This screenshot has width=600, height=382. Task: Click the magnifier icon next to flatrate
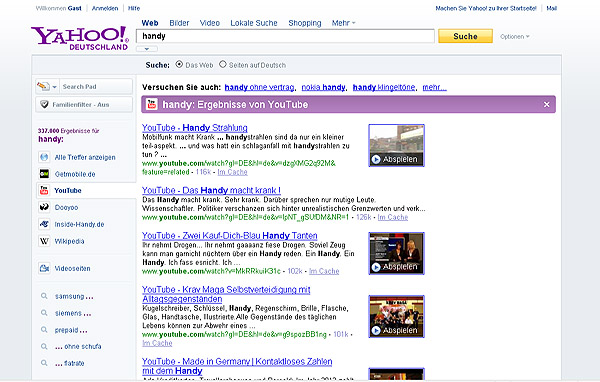(44, 363)
